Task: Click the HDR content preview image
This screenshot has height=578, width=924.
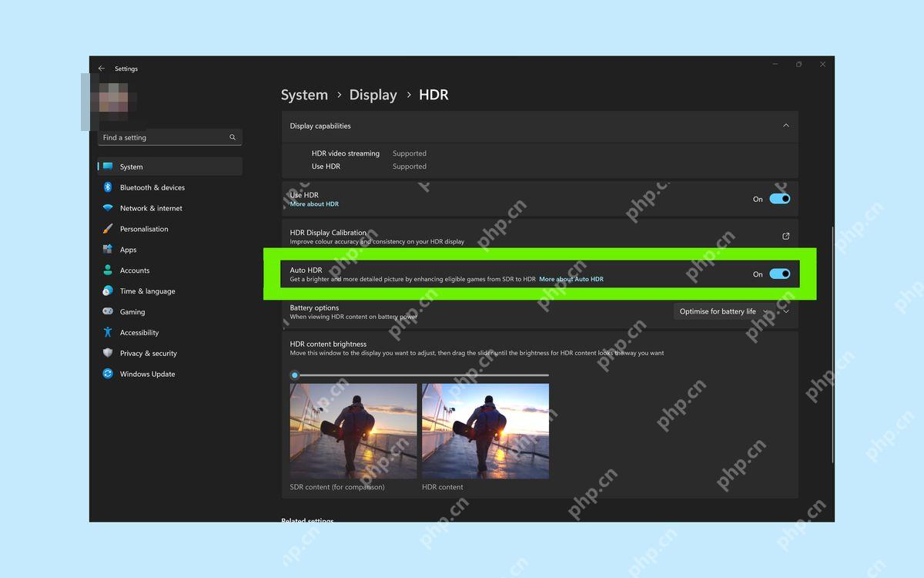Action: click(x=485, y=432)
